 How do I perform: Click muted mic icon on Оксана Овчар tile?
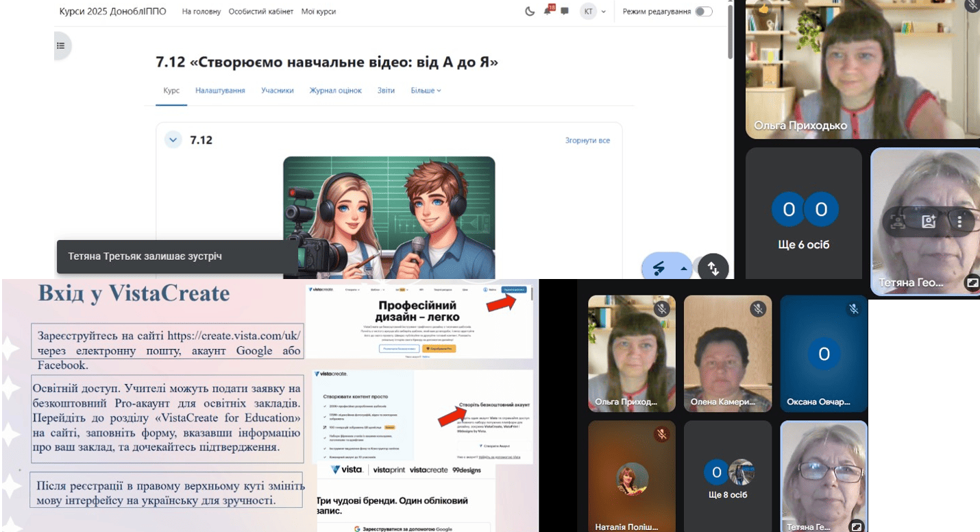(x=853, y=309)
